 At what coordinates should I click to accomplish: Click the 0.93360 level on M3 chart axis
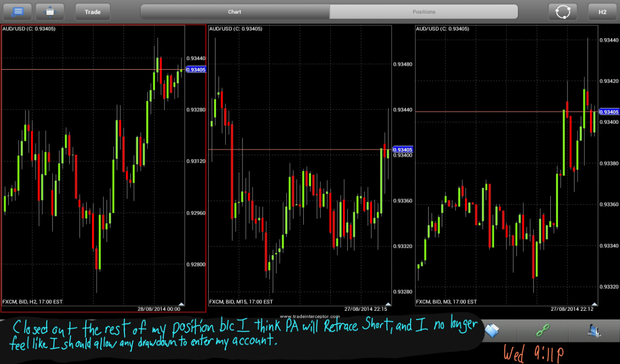click(609, 204)
